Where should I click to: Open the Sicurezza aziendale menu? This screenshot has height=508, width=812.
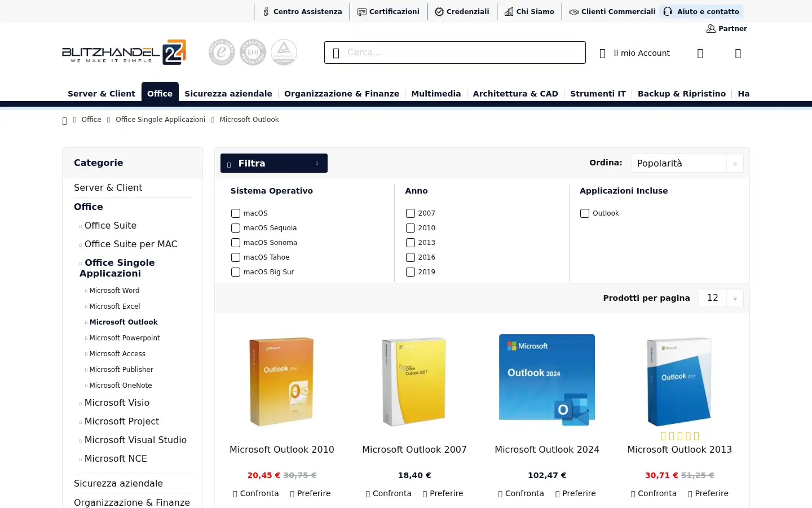coord(228,94)
